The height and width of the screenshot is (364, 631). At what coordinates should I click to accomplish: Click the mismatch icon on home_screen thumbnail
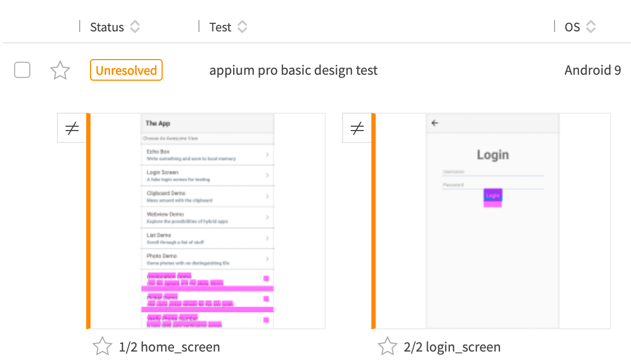pyautogui.click(x=72, y=128)
